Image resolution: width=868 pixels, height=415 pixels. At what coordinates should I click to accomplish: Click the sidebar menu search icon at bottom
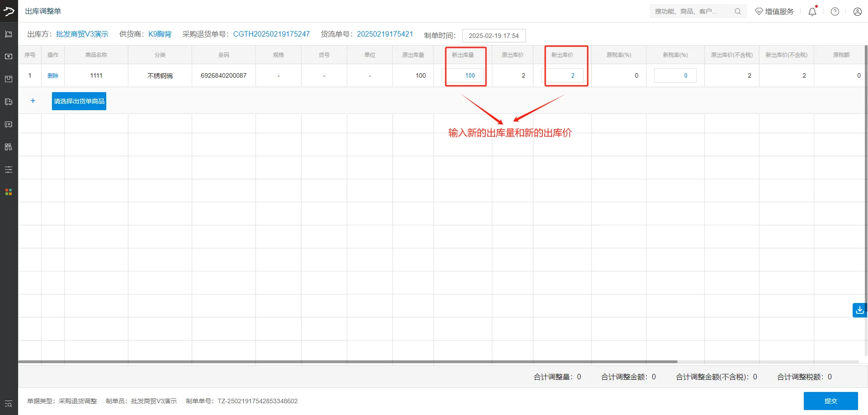coord(9,404)
